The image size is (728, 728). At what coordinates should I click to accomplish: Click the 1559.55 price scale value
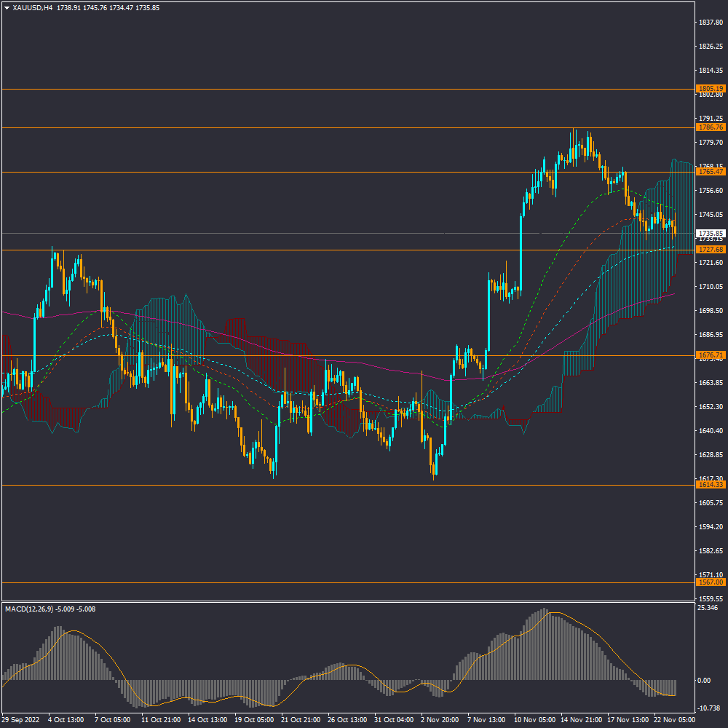(710, 598)
